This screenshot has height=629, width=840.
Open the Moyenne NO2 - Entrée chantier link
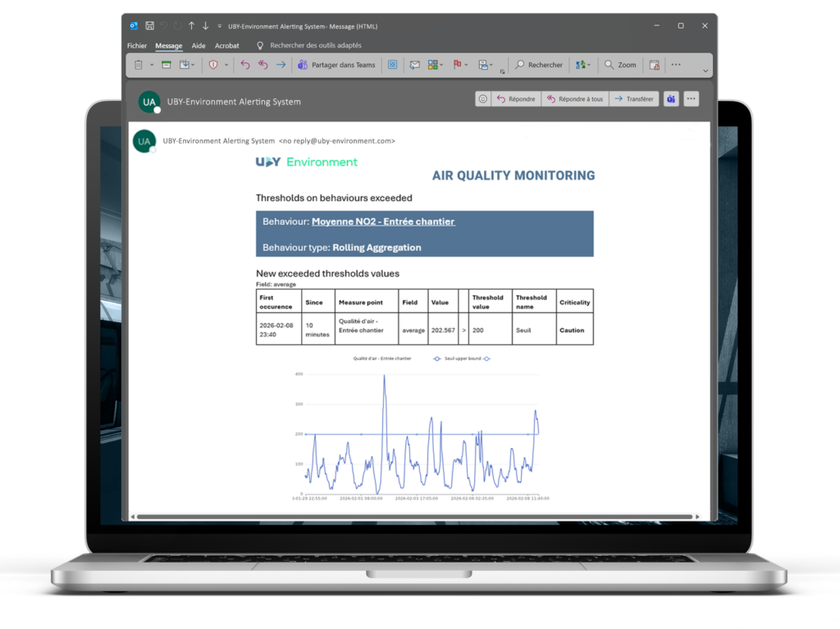coord(382,221)
